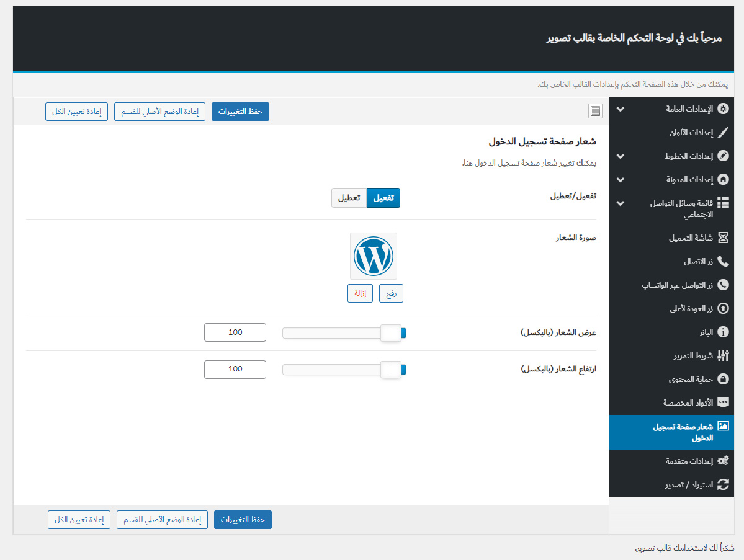Expand the General Settings (الإعدادات العامة) chevron
The width and height of the screenshot is (744, 560).
tap(620, 109)
